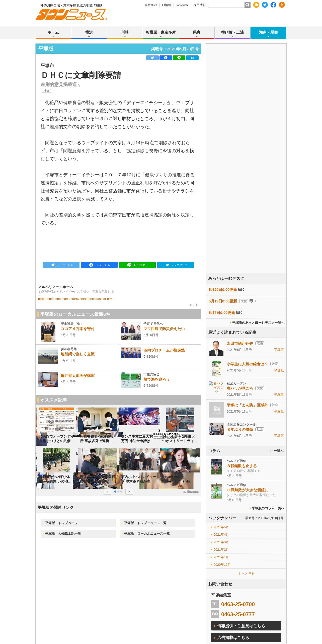Click thumbnail for 亀井善太郎氏が講演
This screenshot has height=644, width=322.
pyautogui.click(x=48, y=379)
